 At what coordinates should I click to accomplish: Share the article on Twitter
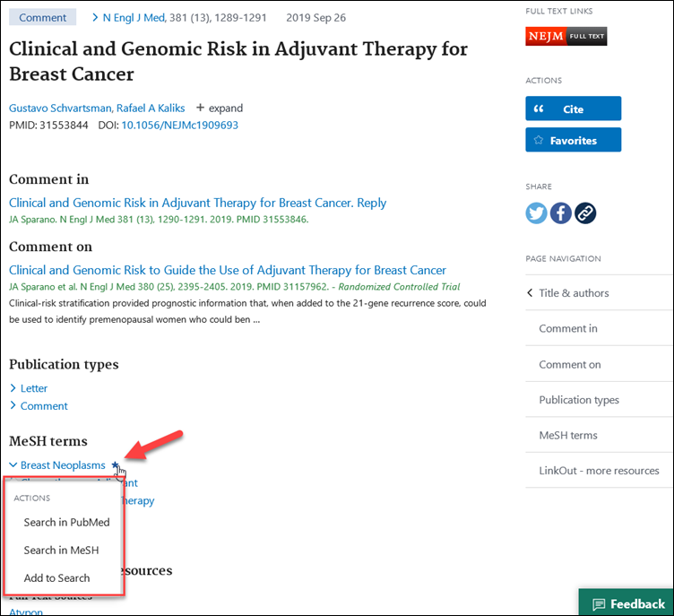tap(537, 213)
